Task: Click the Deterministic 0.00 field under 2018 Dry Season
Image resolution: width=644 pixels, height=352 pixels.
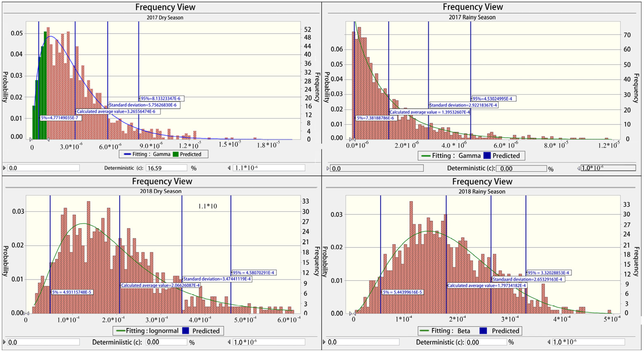Action: 166,342
